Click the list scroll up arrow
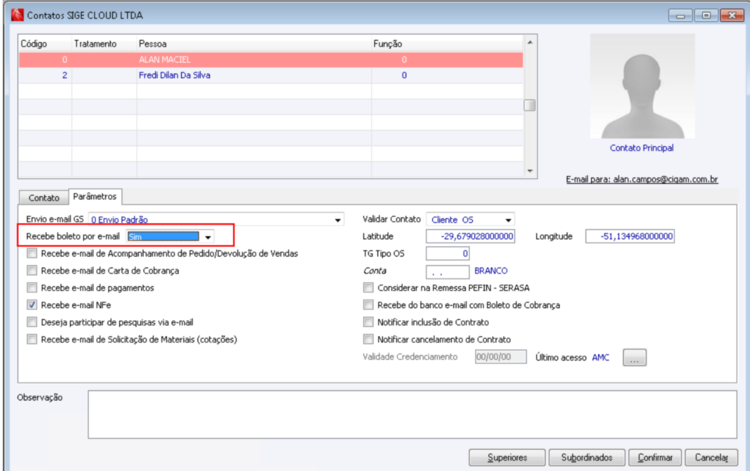 tap(530, 43)
